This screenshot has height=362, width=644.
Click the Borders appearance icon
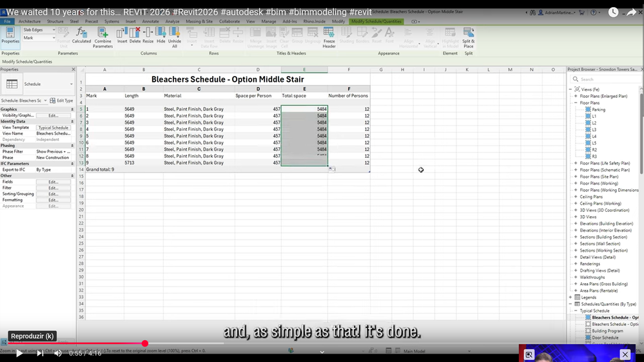click(x=362, y=35)
